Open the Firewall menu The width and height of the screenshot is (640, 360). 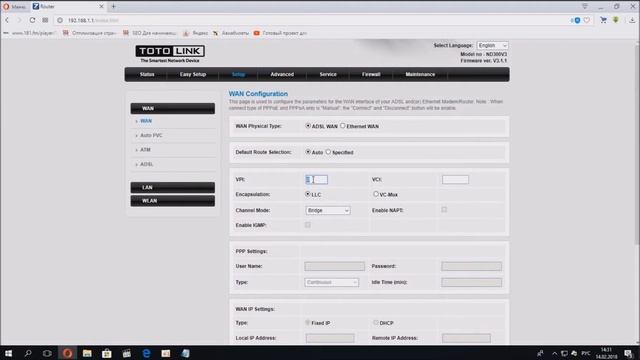coord(371,74)
